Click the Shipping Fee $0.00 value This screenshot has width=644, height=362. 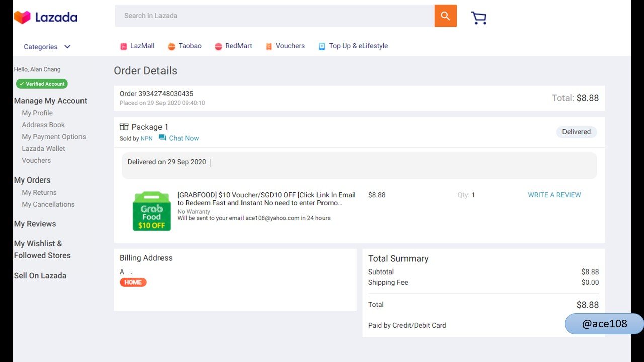coord(590,282)
